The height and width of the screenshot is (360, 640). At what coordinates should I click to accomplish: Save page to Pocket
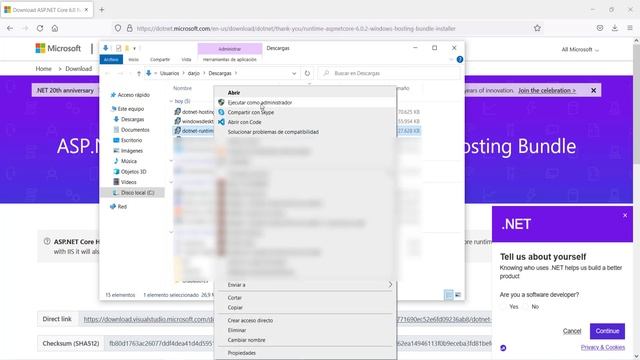click(x=600, y=28)
